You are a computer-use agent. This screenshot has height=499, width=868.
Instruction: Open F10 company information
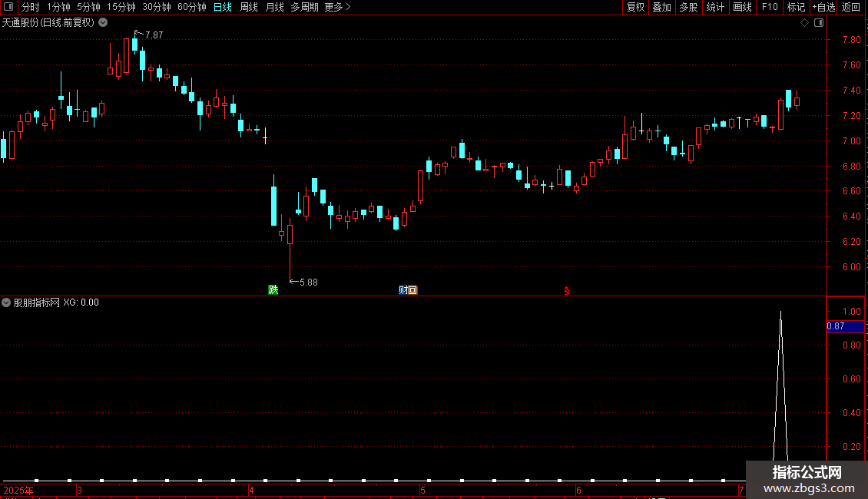770,7
